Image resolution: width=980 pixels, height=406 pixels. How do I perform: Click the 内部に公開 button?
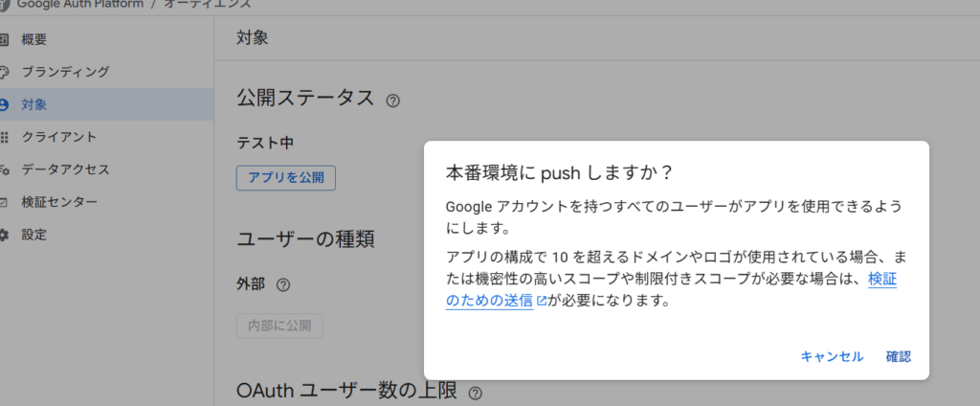pos(279,326)
